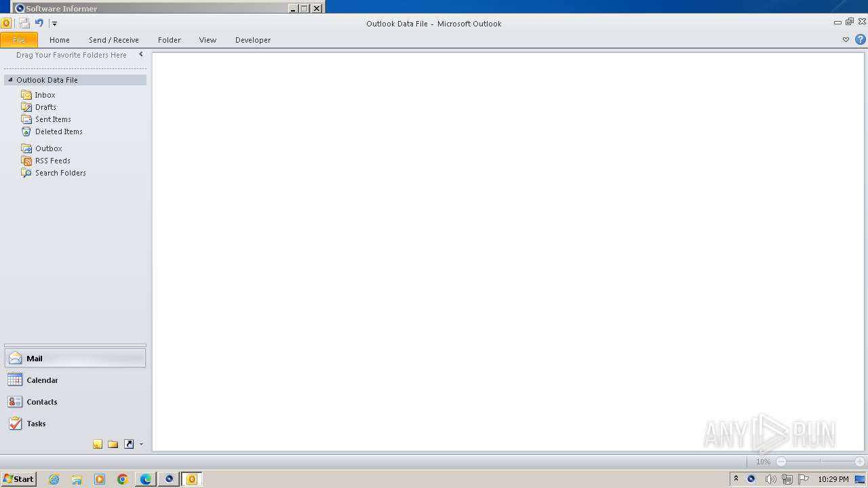868x488 pixels.
Task: Collapse the navigation pane with the arrow
Action: [x=141, y=55]
